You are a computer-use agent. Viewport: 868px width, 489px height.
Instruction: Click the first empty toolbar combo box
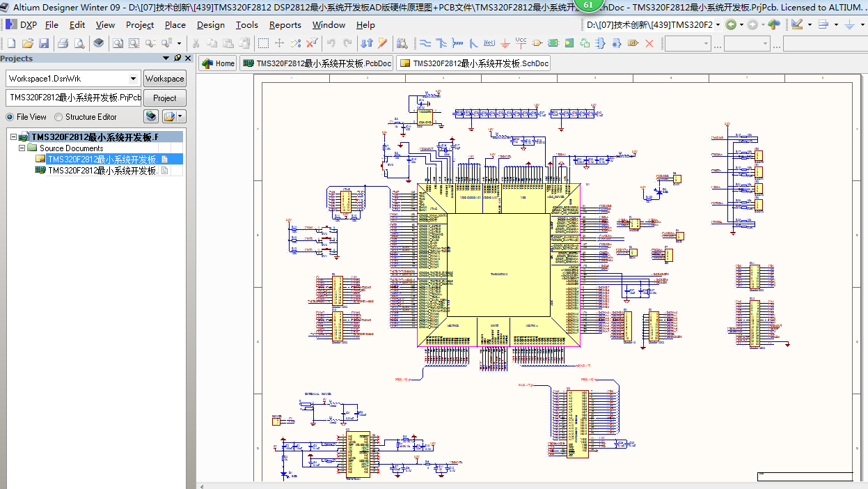click(688, 44)
